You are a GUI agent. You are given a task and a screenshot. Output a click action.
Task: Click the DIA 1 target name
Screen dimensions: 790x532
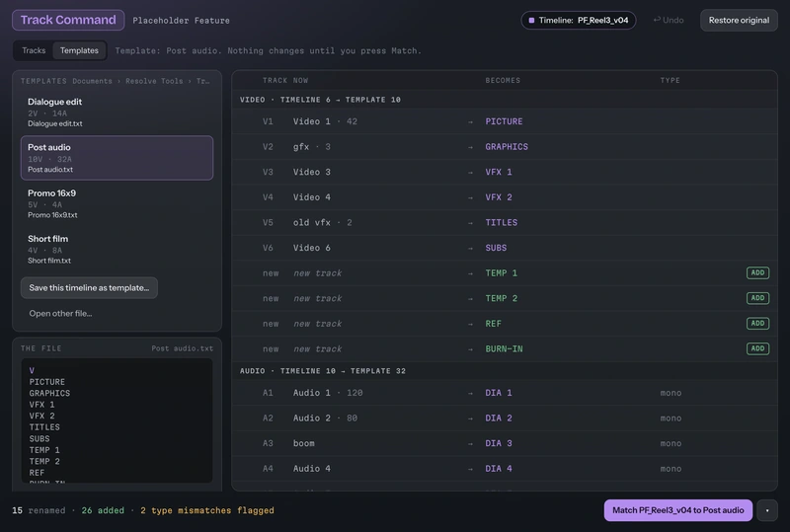(x=499, y=393)
